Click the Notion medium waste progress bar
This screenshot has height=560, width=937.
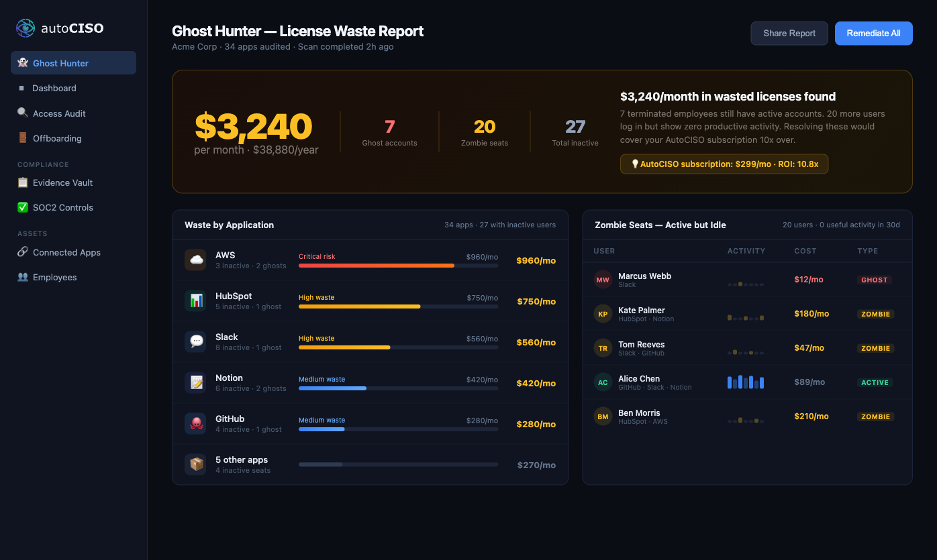pyautogui.click(x=398, y=388)
